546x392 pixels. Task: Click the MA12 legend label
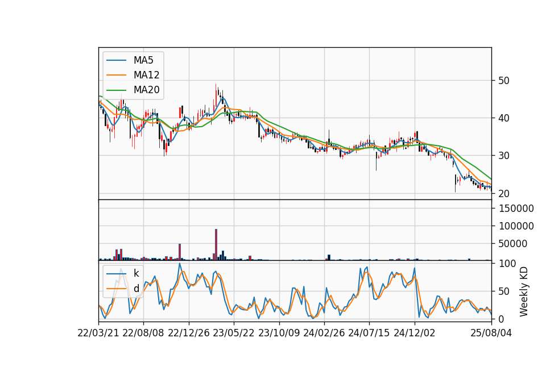tap(146, 75)
